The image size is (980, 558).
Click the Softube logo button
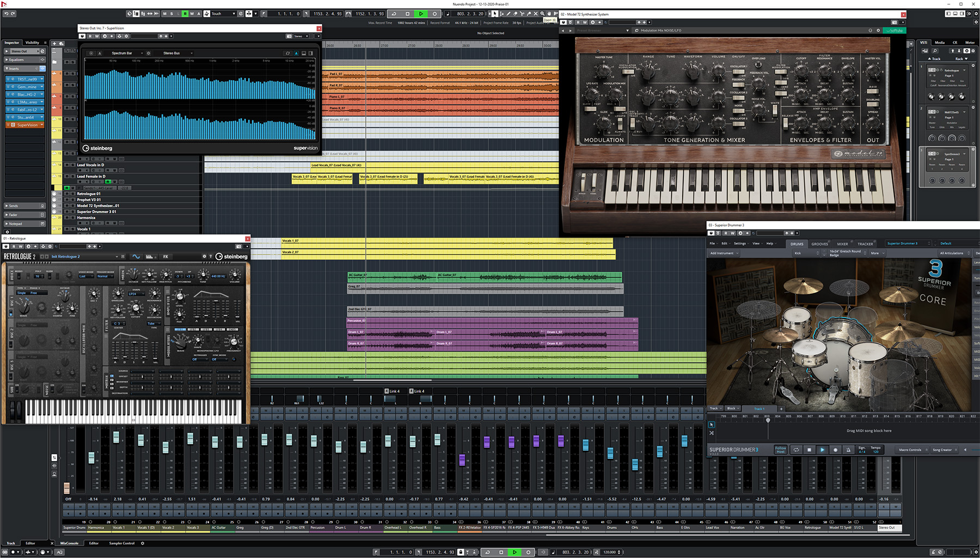point(894,31)
